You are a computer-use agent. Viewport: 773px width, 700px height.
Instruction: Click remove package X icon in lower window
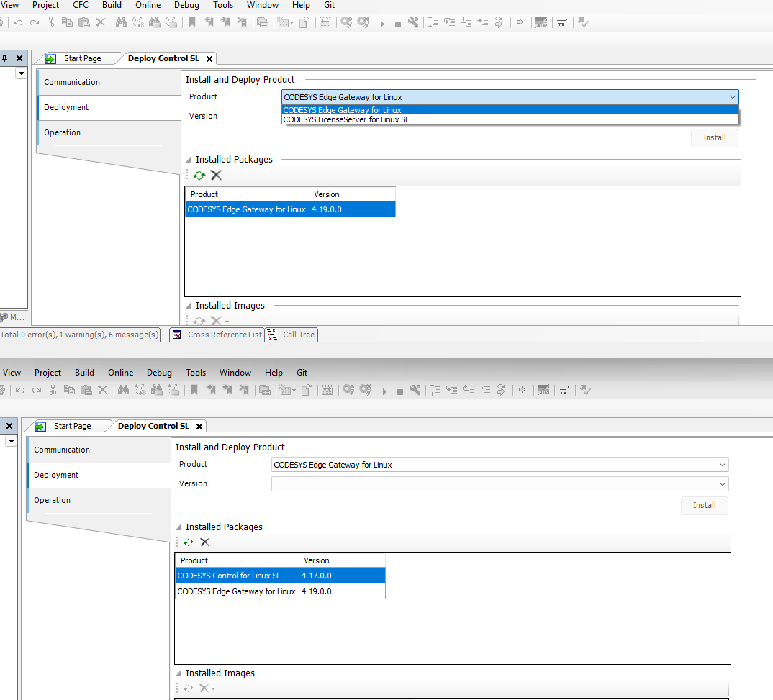205,542
